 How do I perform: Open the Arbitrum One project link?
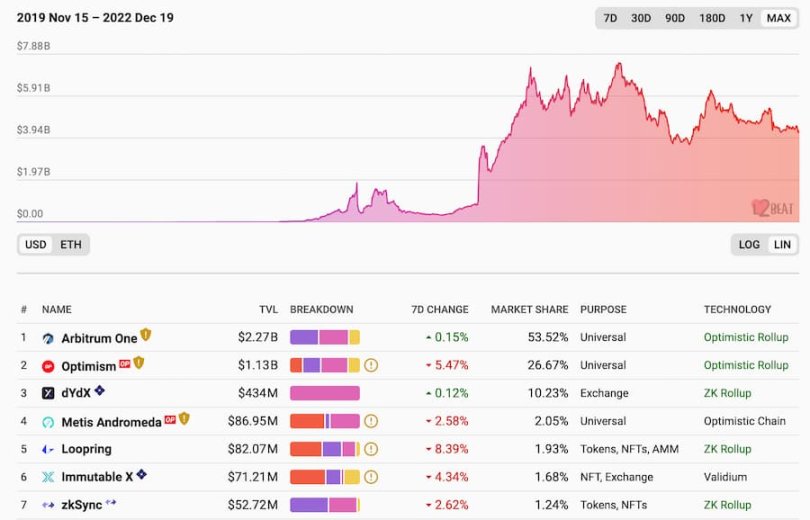tap(99, 339)
